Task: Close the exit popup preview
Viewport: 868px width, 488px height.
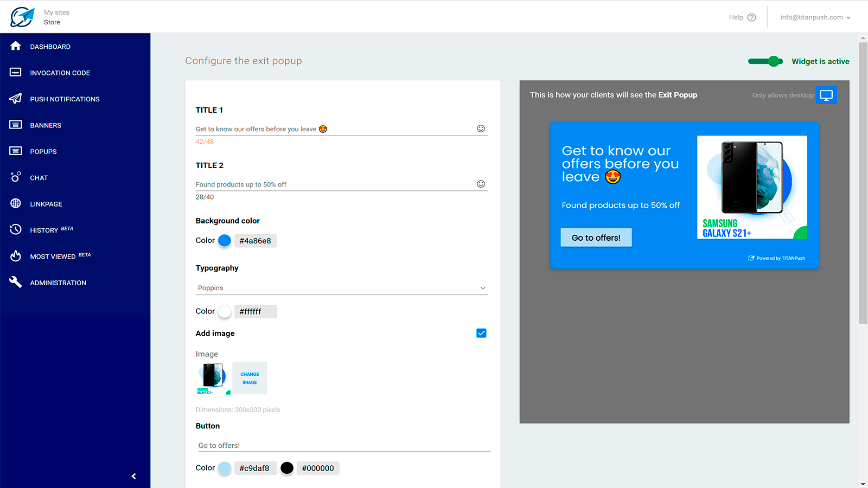Action: (804, 132)
